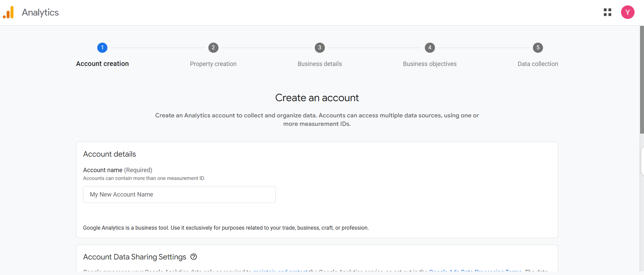Select step 2 circle icon
Screen dimensions: 644x275
point(213,48)
